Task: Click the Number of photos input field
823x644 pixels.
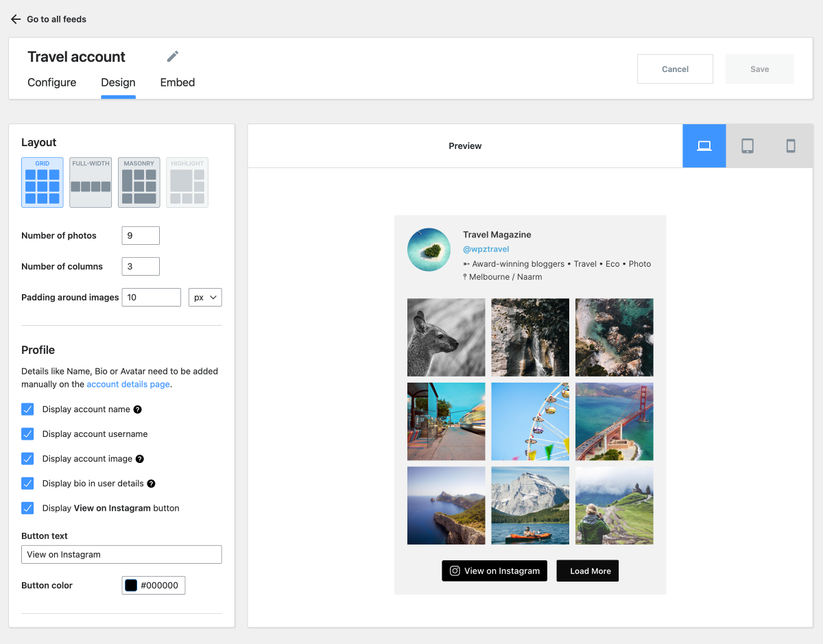Action: pyautogui.click(x=141, y=235)
